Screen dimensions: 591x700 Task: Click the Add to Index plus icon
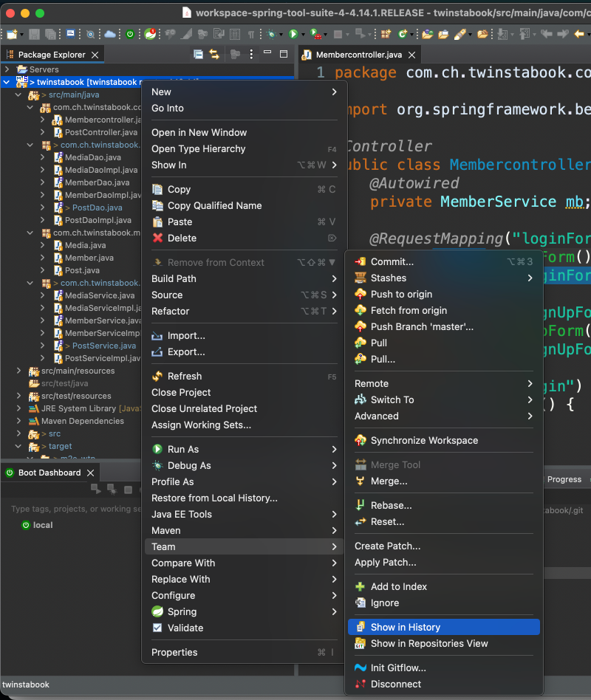click(360, 586)
